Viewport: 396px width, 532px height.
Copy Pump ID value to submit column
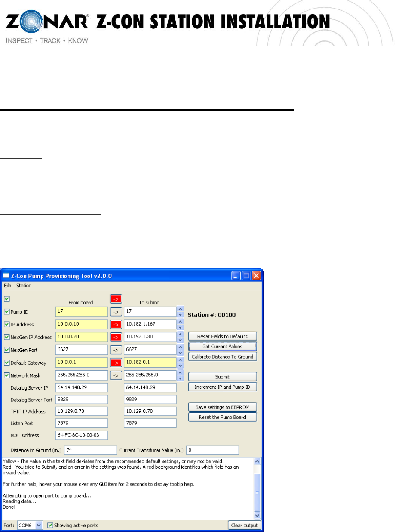click(x=116, y=311)
